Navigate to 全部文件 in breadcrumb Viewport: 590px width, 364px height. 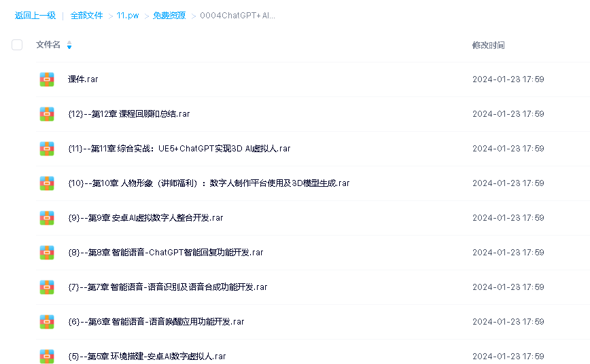tap(86, 16)
